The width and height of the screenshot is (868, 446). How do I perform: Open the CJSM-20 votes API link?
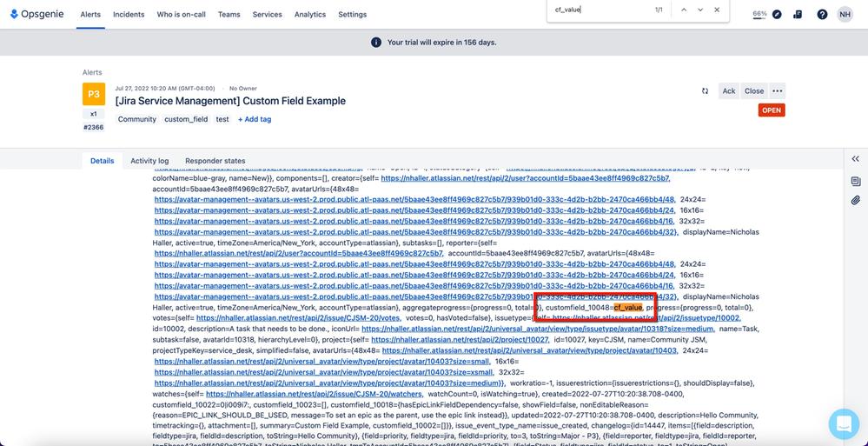pos(298,318)
